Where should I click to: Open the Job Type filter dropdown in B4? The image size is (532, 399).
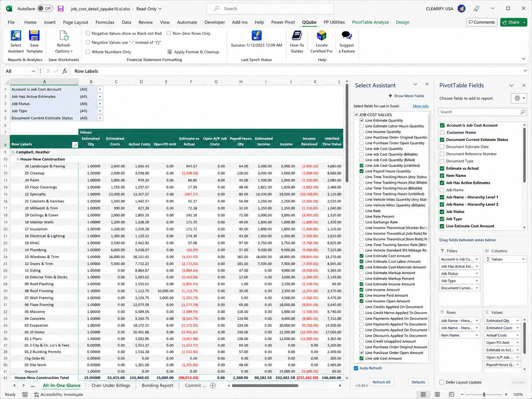(100, 111)
